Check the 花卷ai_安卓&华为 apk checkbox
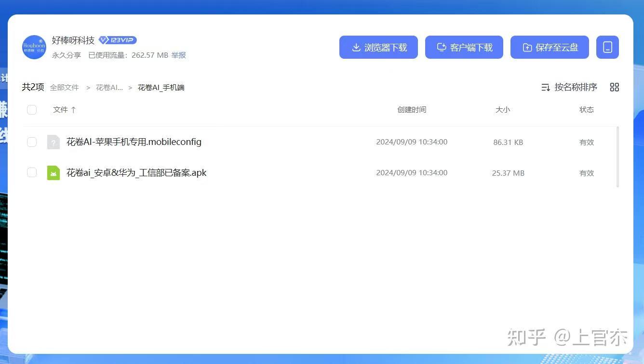 coord(32,172)
